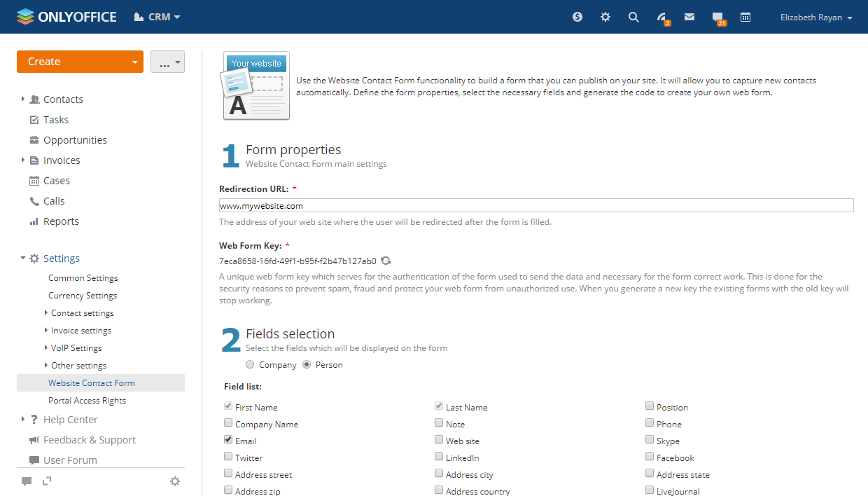Open the mail envelope icon

(x=689, y=17)
